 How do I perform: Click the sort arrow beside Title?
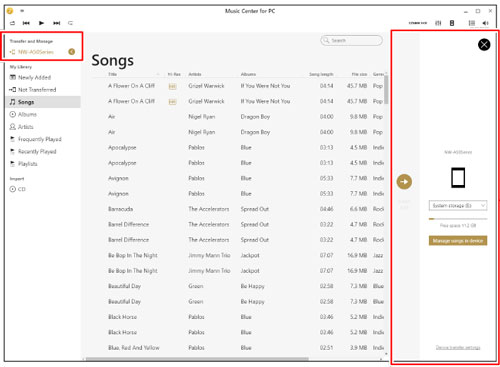coord(158,74)
